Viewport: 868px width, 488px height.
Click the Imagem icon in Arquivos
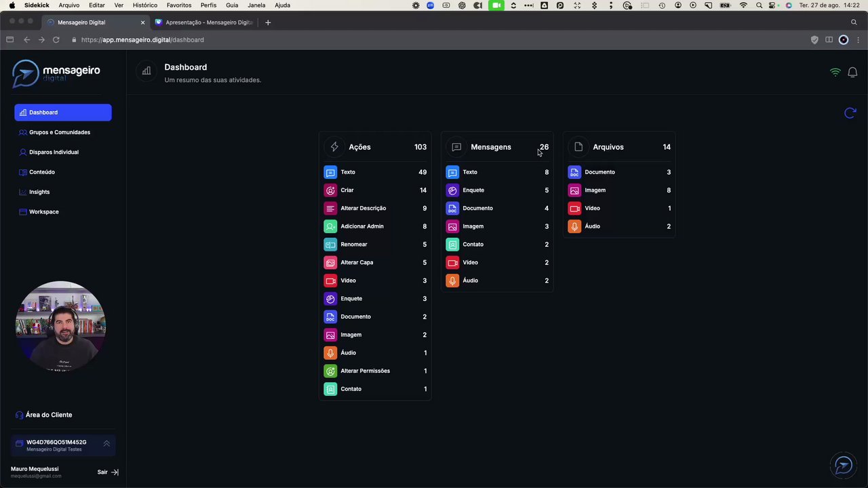point(574,190)
